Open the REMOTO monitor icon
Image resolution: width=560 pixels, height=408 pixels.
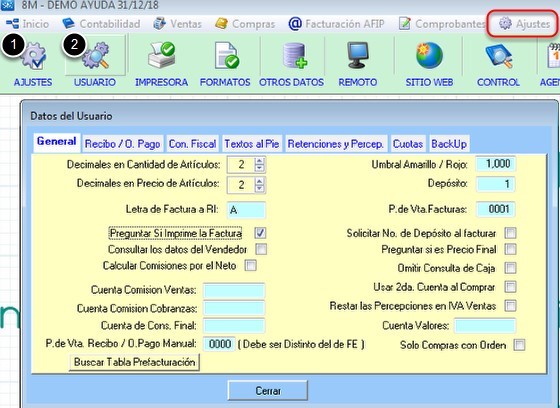point(358,55)
